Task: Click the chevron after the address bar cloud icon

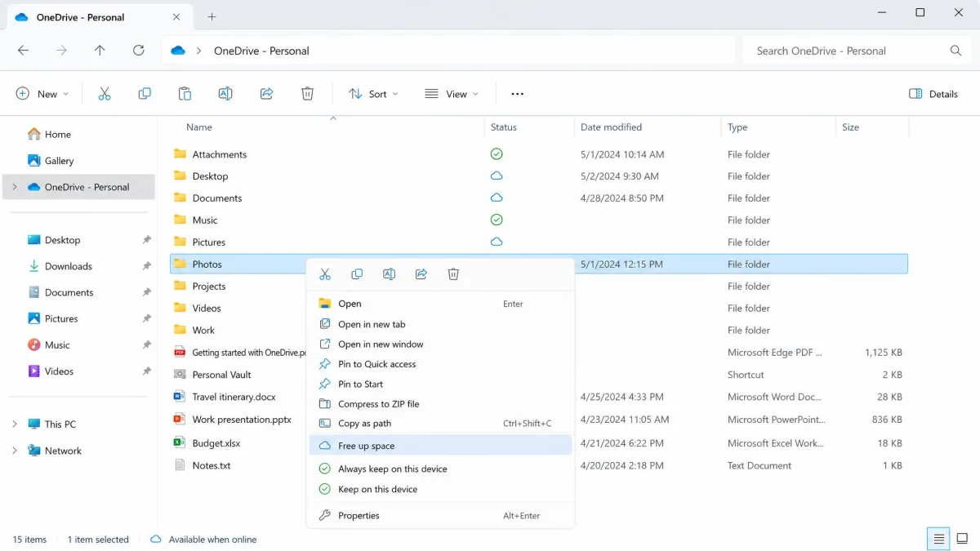Action: pyautogui.click(x=198, y=51)
